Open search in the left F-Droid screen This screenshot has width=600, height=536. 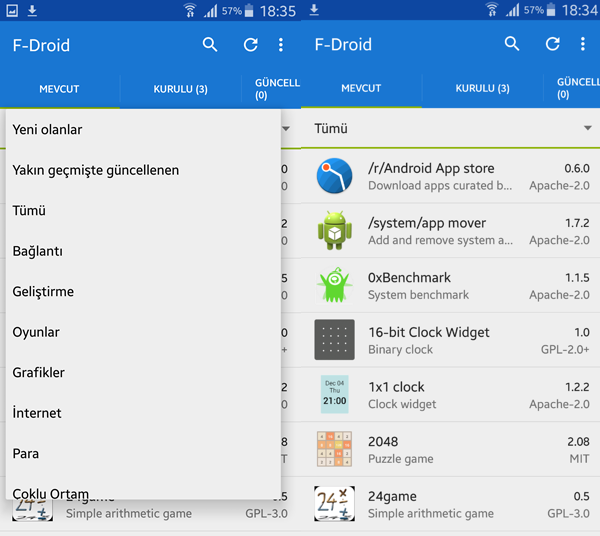pyautogui.click(x=210, y=45)
